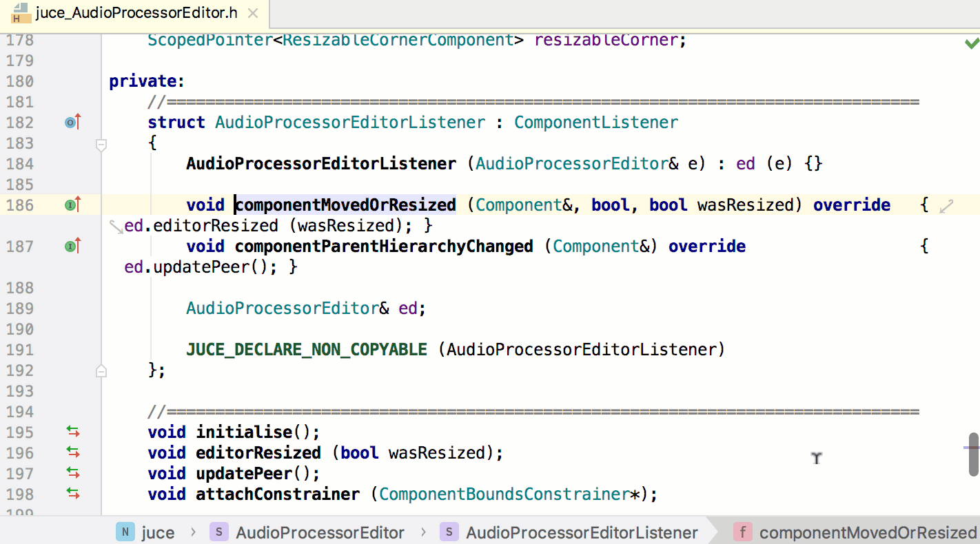The height and width of the screenshot is (544, 980).
Task: Click the gutter arrows icon beside updatePeer()
Action: (73, 473)
